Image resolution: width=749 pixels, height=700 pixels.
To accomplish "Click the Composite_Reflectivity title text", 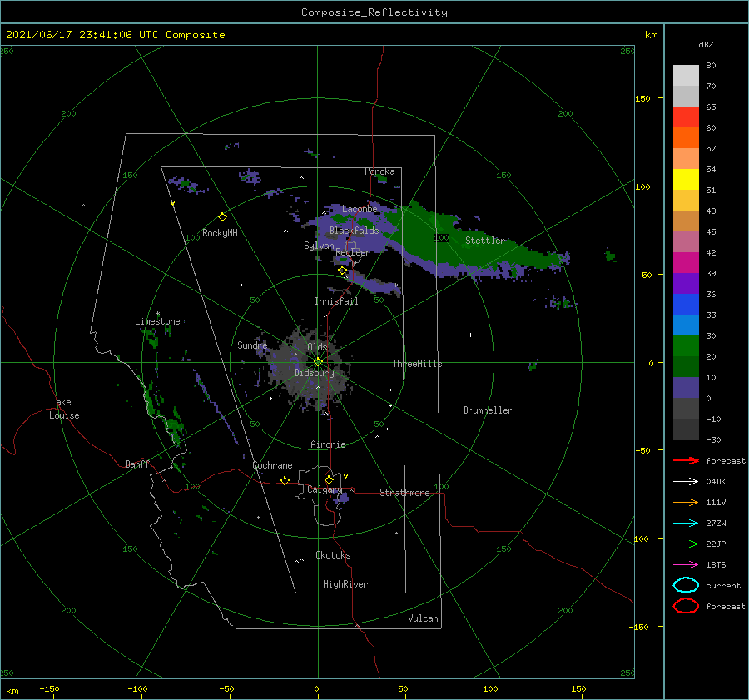I will 374,12.
